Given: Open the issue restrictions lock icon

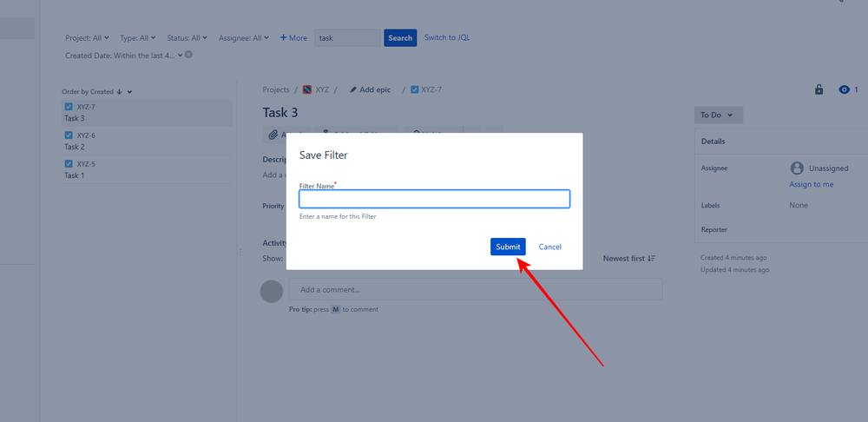Looking at the screenshot, I should pyautogui.click(x=819, y=89).
